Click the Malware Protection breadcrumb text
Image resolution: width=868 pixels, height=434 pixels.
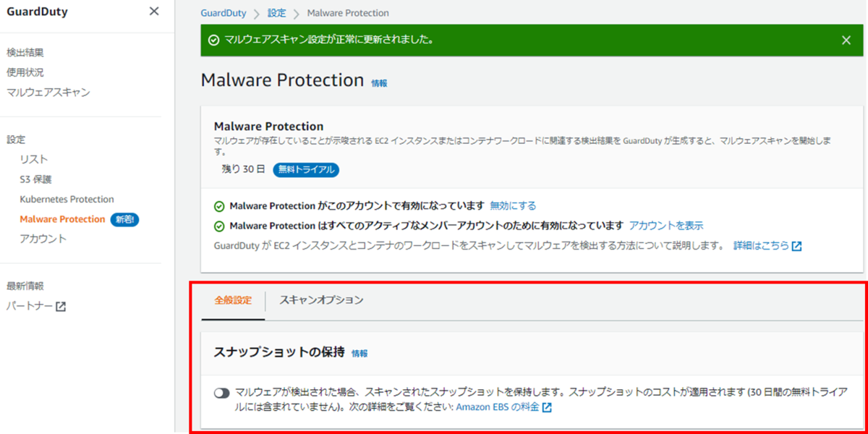[348, 13]
